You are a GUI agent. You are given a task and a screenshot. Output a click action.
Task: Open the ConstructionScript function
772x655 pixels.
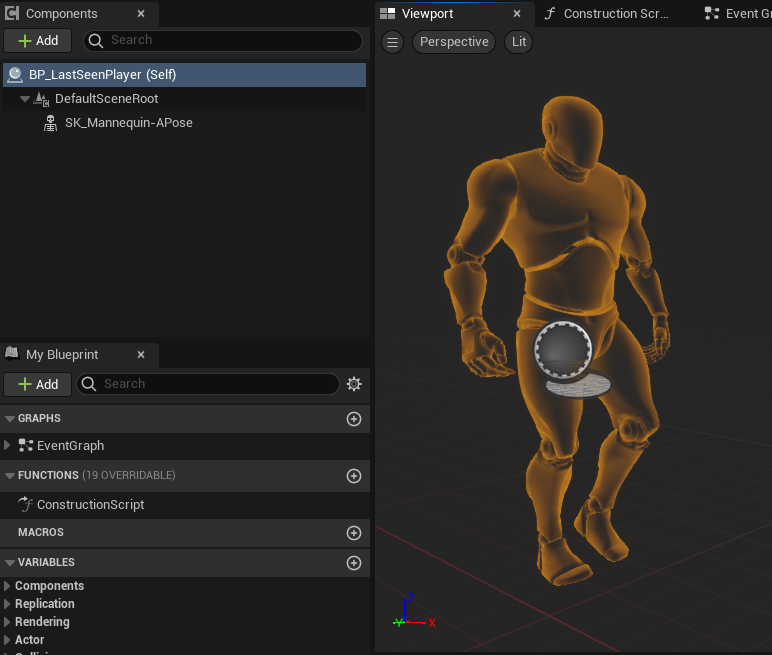tap(91, 505)
